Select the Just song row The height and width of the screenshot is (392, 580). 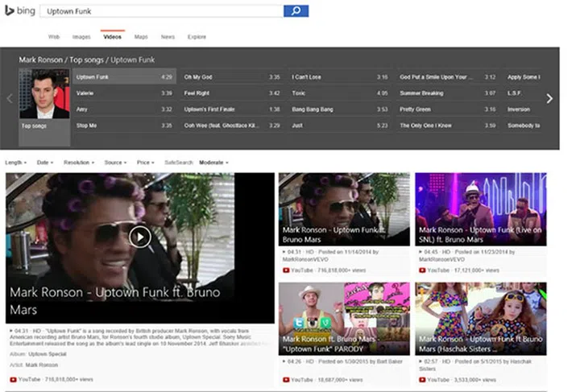point(340,126)
